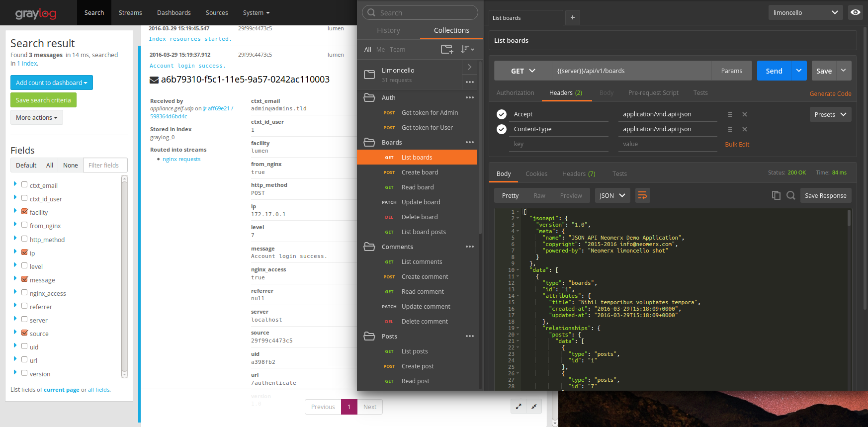Image resolution: width=868 pixels, height=427 pixels.
Task: Search within response body icon
Action: [x=791, y=195]
